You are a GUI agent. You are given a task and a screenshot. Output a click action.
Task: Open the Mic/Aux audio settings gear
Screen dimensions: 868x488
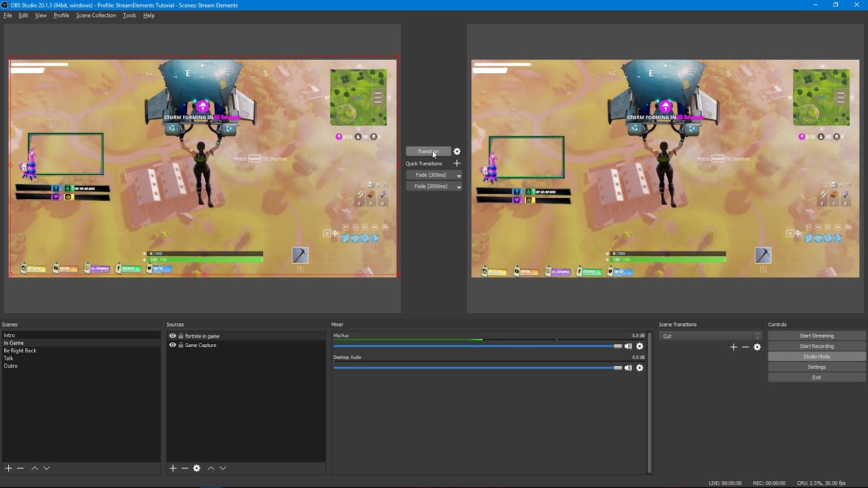point(639,346)
